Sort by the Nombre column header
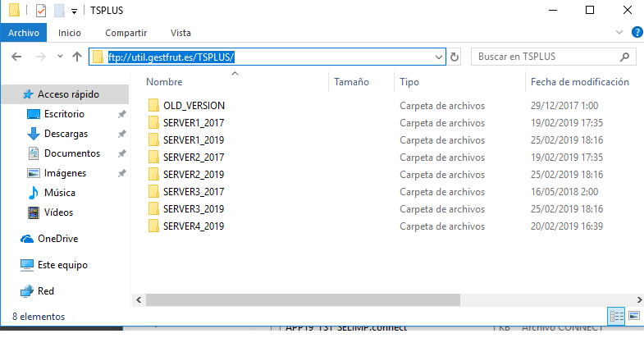The width and height of the screenshot is (644, 338). click(164, 82)
